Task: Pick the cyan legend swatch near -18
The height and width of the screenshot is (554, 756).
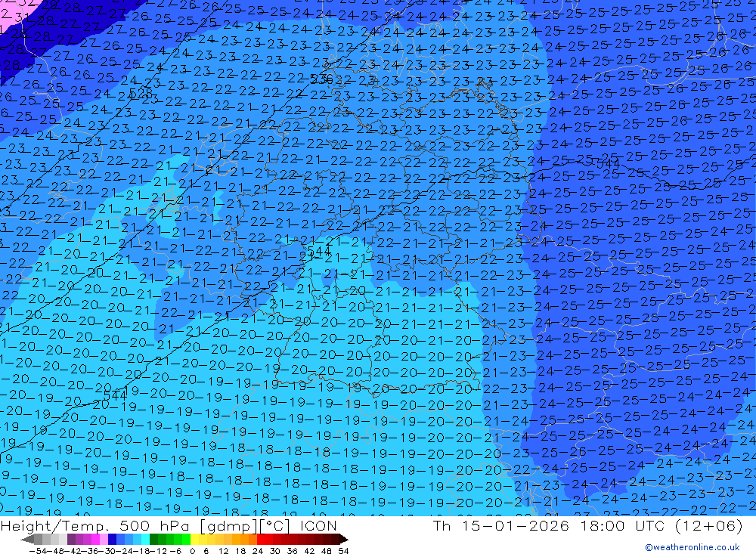Action: [145, 540]
